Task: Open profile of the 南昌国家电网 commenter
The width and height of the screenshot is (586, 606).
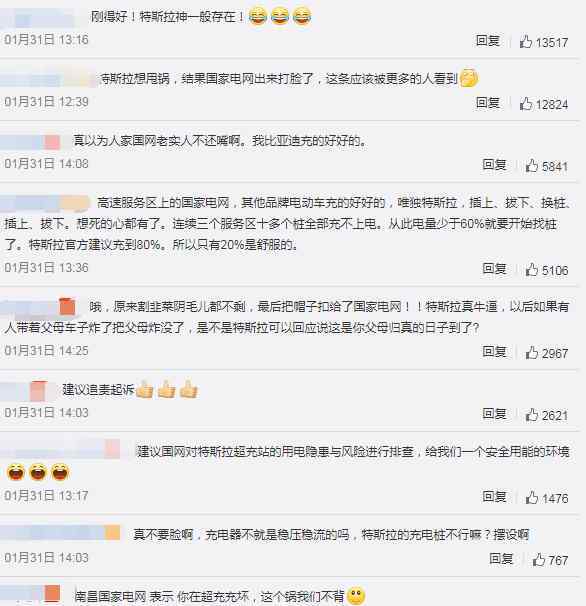Action: [30, 594]
